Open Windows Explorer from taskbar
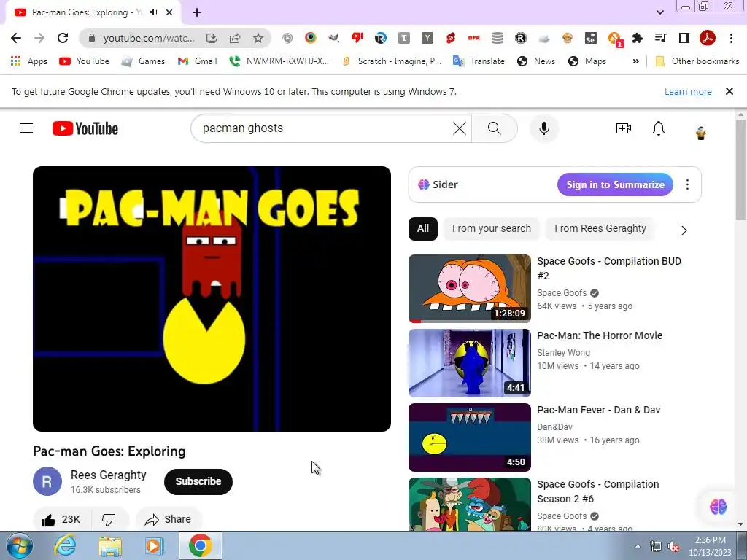Image resolution: width=747 pixels, height=560 pixels. tap(110, 545)
